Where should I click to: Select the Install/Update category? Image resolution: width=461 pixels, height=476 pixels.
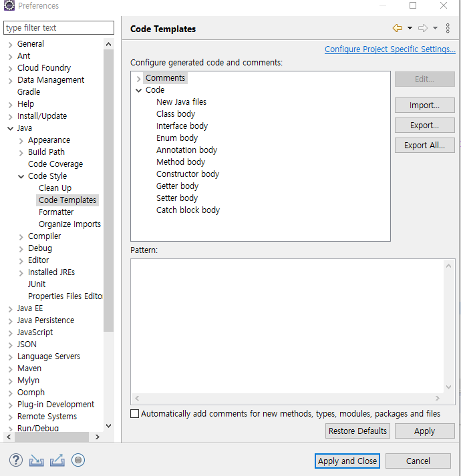tap(42, 116)
